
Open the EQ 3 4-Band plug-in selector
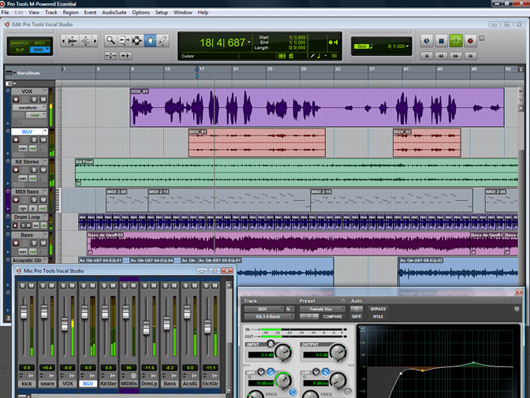point(269,317)
